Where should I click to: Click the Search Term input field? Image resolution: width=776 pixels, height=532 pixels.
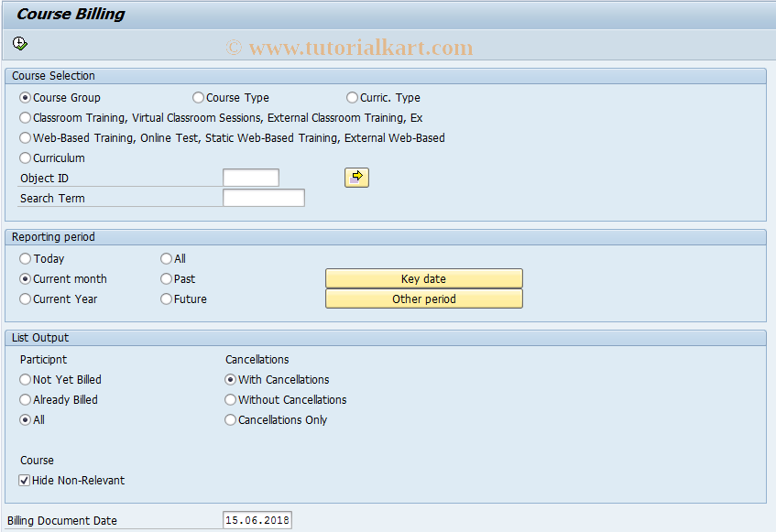click(x=264, y=198)
